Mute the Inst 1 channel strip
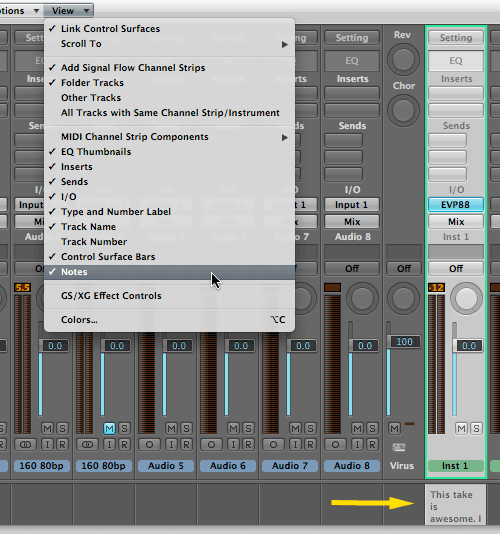Screen dimensions: 500x534 point(462,428)
